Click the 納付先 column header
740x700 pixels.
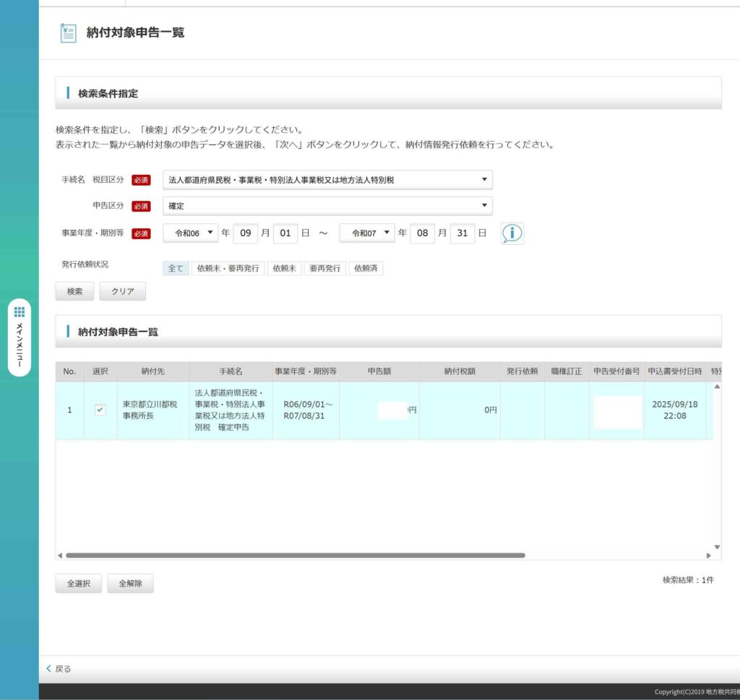pyautogui.click(x=152, y=371)
